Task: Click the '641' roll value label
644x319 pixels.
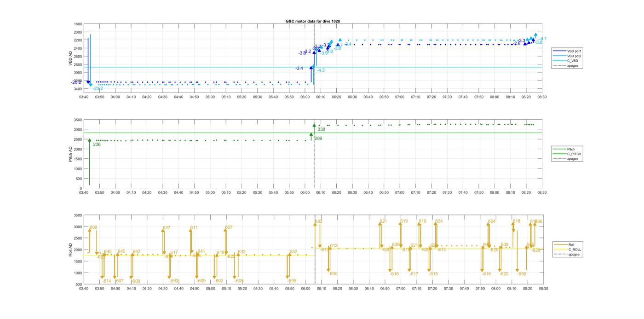Action: point(201,251)
